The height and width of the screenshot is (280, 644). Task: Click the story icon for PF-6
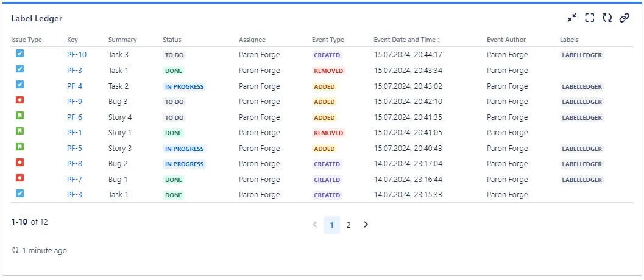[x=19, y=116]
